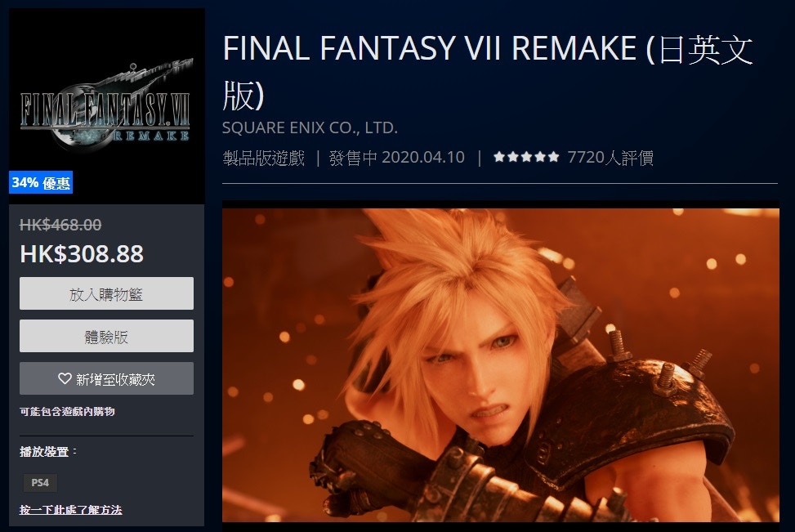
Task: Click the 放入購物籃 add-to-cart button
Action: pyautogui.click(x=106, y=293)
